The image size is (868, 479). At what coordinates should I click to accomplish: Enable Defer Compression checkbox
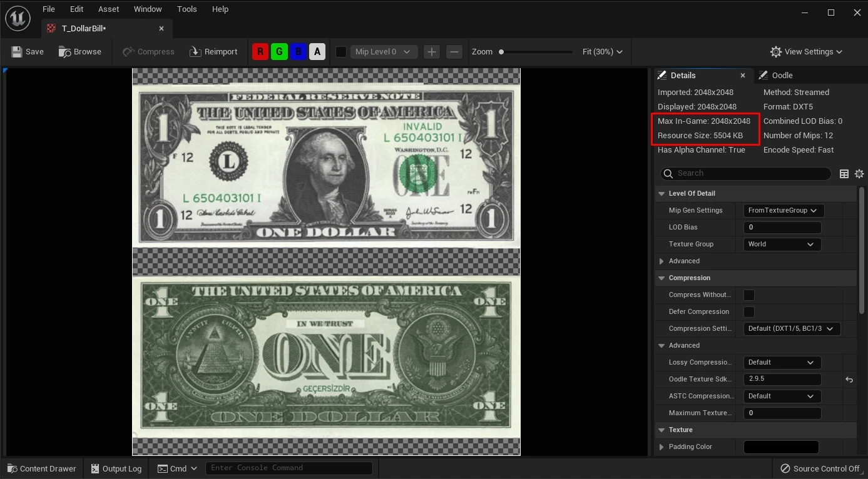click(749, 312)
